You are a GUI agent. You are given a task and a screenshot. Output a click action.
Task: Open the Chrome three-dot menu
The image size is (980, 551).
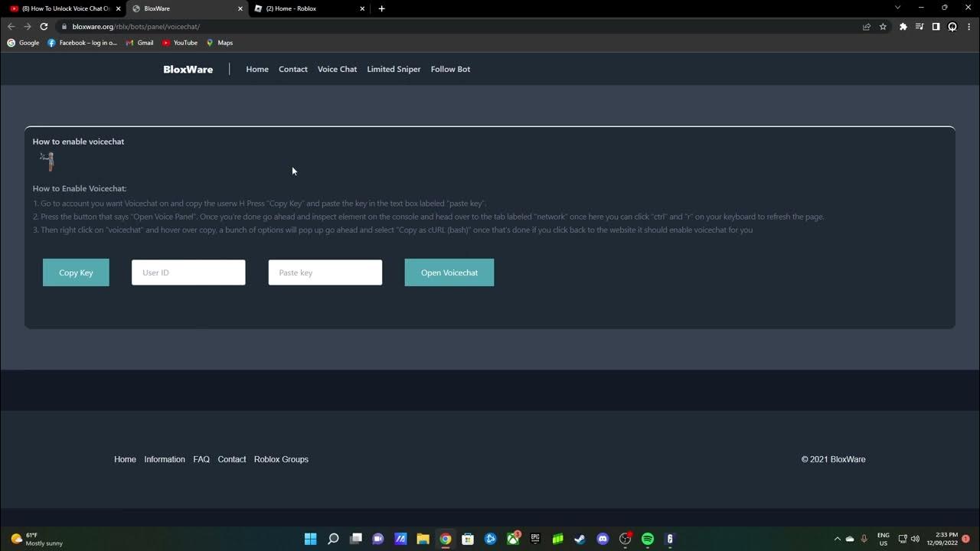click(x=969, y=26)
